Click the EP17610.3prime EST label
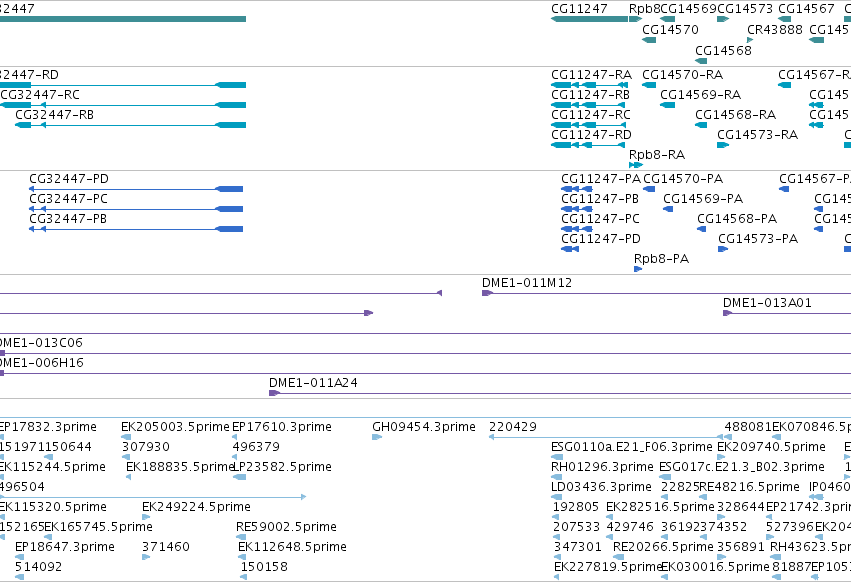Viewport: 851px width, 582px height. pyautogui.click(x=282, y=427)
